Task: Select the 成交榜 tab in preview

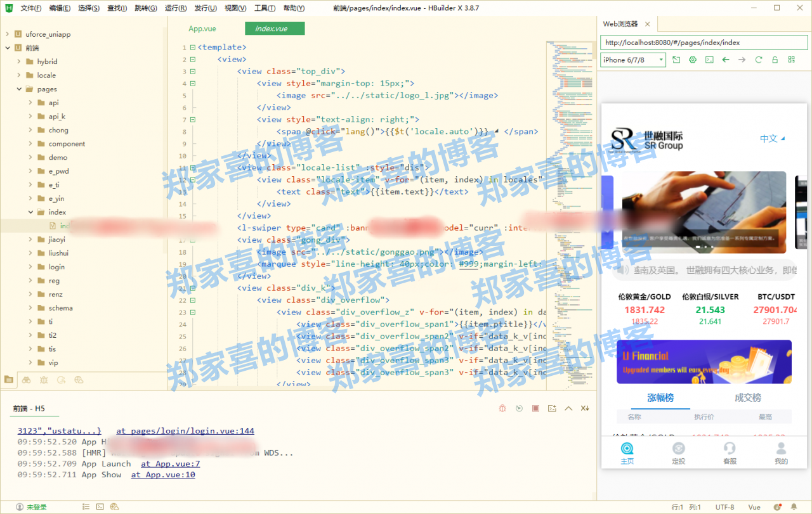Action: (747, 398)
